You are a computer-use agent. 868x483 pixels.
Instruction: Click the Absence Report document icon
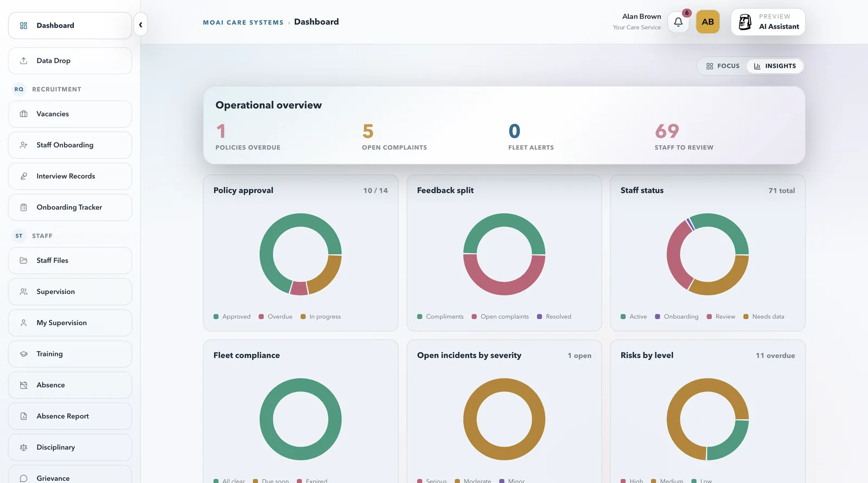coord(24,416)
